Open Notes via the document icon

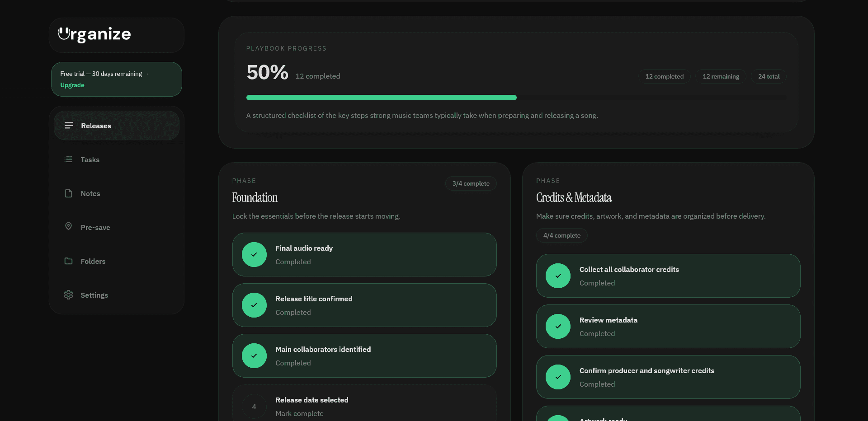(69, 193)
